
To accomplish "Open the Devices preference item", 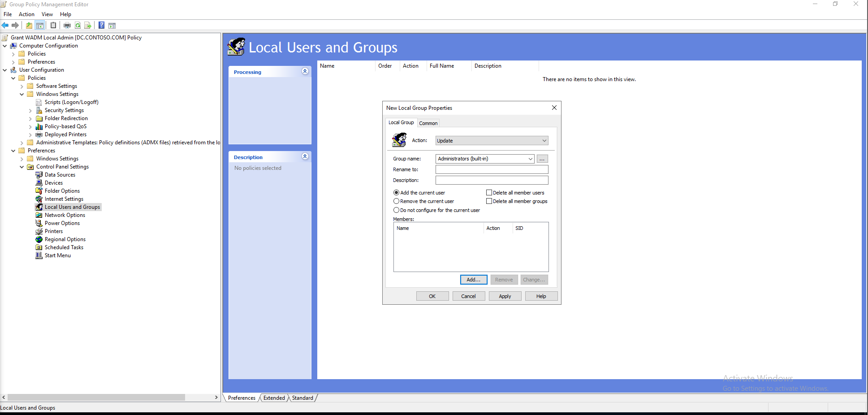I will click(54, 182).
